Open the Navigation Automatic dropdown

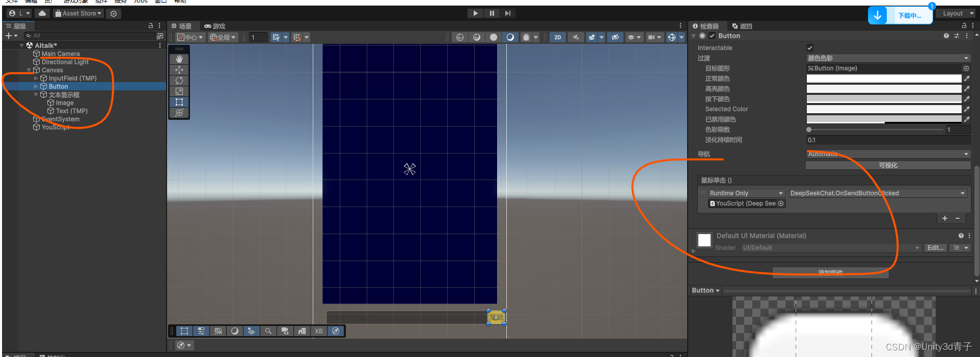click(888, 154)
